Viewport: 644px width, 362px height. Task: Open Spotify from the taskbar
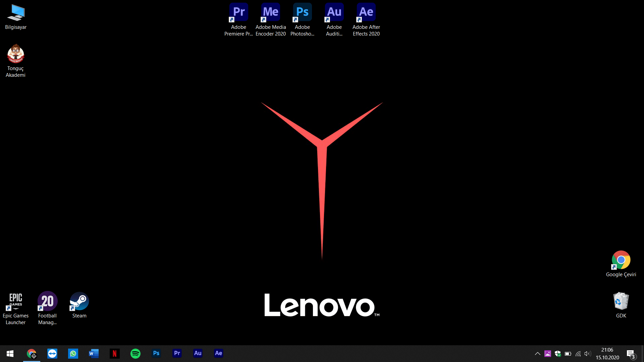point(136,353)
